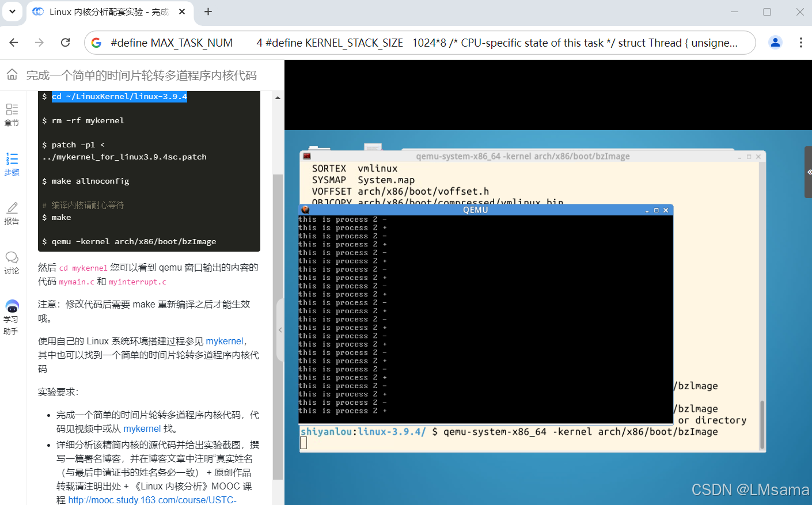Image resolution: width=812 pixels, height=505 pixels.
Task: Expand the right-side collapsed panel arrow
Action: coord(809,172)
